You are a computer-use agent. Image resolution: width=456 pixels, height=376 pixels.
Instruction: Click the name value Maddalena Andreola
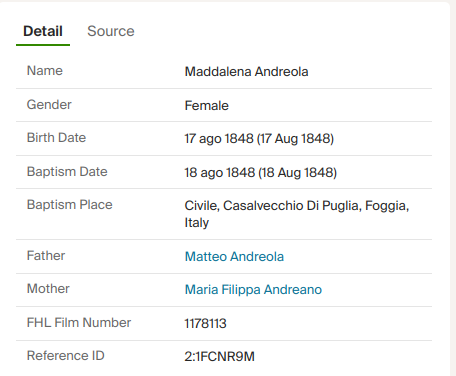(246, 72)
